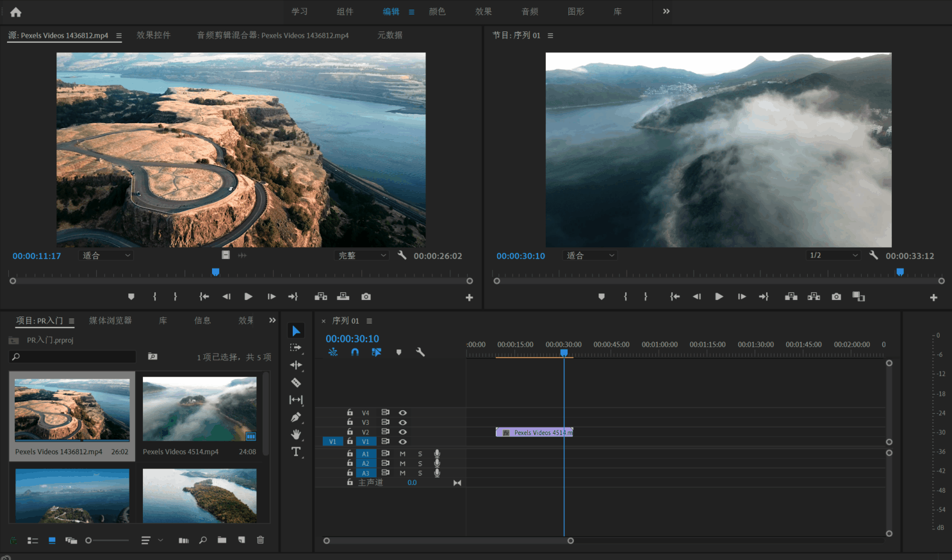Screen dimensions: 952x560
Task: Select the Razor tool in the tools panel
Action: (296, 383)
